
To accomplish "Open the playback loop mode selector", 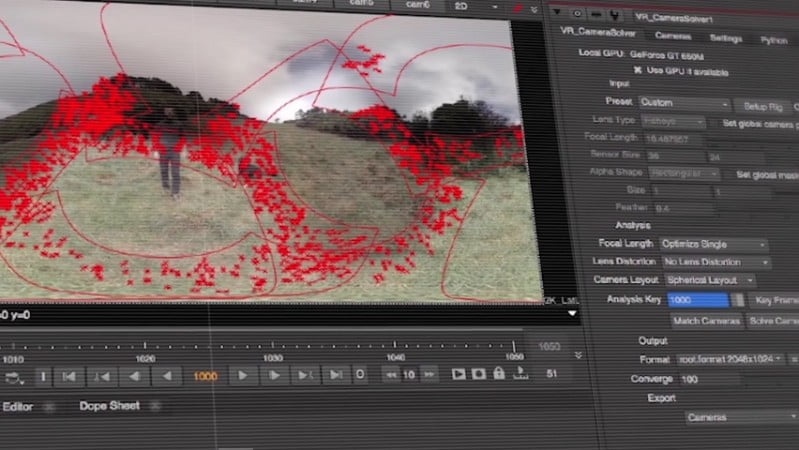I will (14, 378).
